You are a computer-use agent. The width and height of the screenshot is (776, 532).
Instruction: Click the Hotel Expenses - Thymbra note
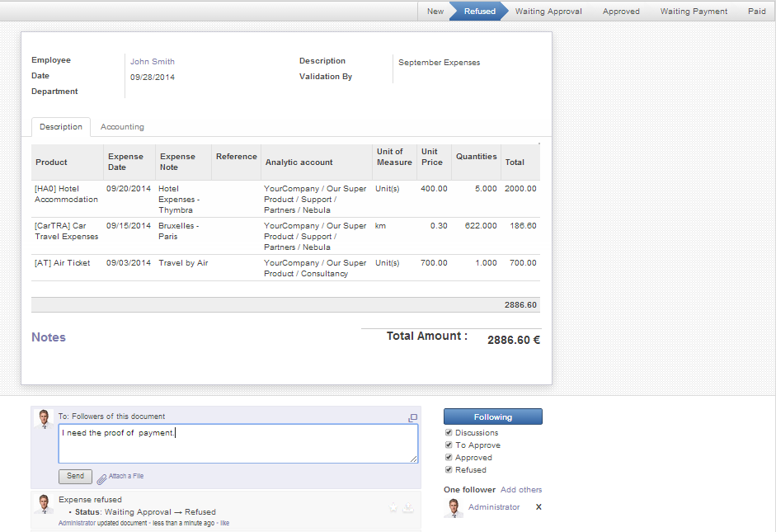(179, 200)
